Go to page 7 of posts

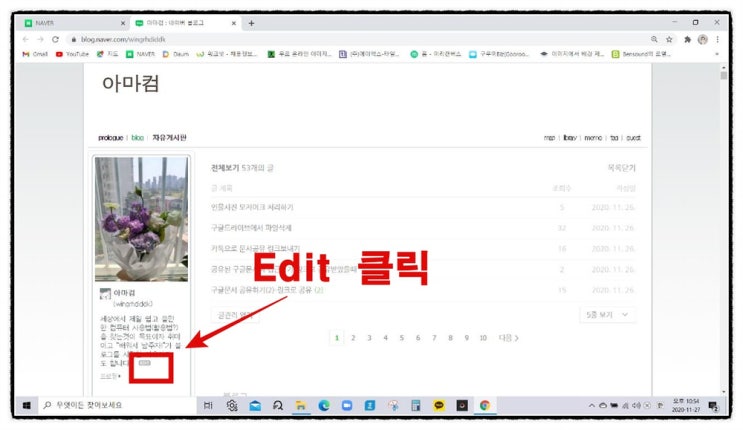tap(434, 338)
